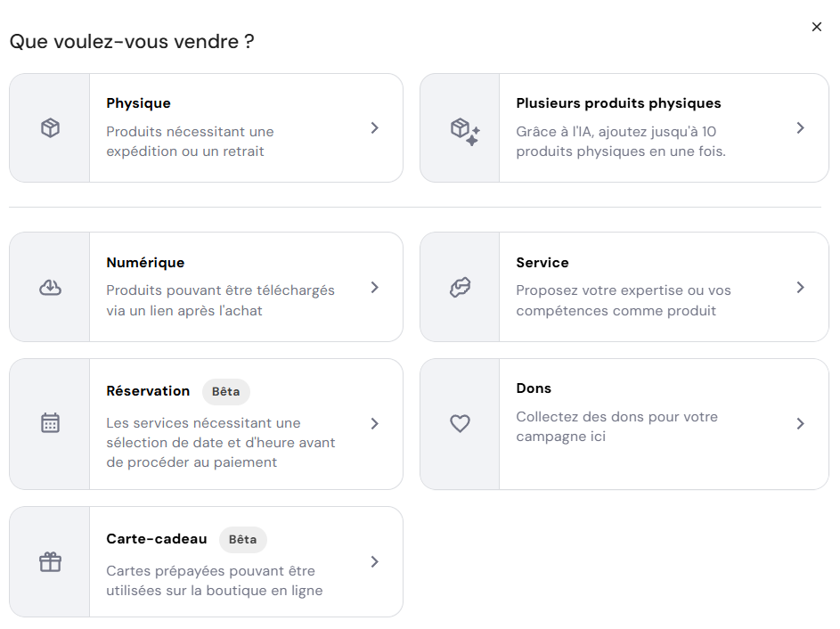The height and width of the screenshot is (629, 840).
Task: Click the X icon to close the dialog
Action: pyautogui.click(x=817, y=27)
